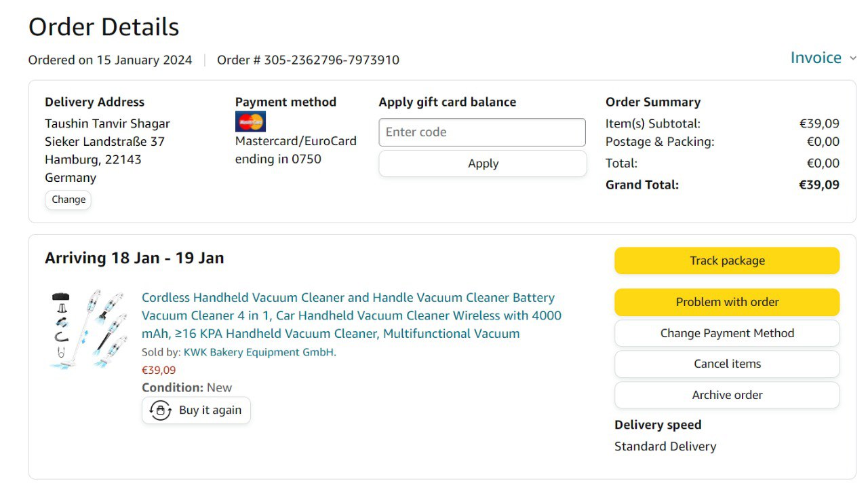Expand the Invoice dropdown chevron
This screenshot has height=498, width=868.
(853, 58)
